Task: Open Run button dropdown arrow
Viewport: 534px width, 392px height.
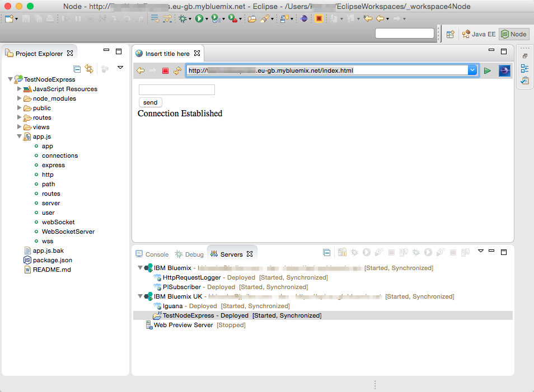Action: tap(207, 19)
